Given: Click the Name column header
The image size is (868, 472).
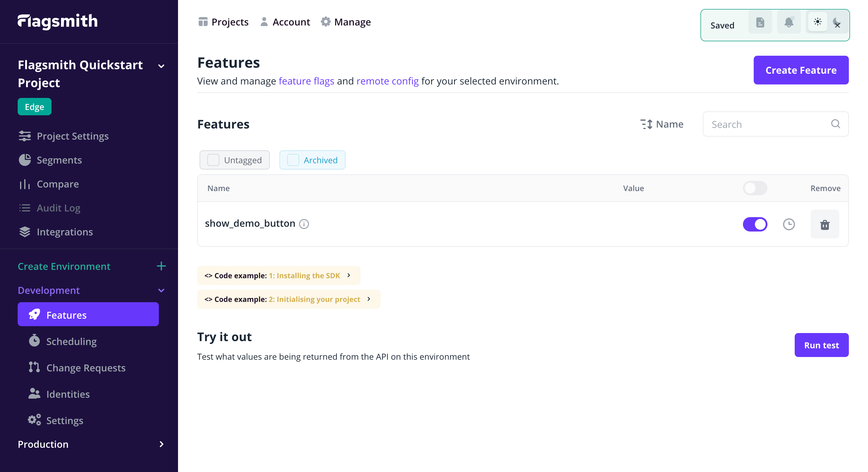Looking at the screenshot, I should 218,188.
